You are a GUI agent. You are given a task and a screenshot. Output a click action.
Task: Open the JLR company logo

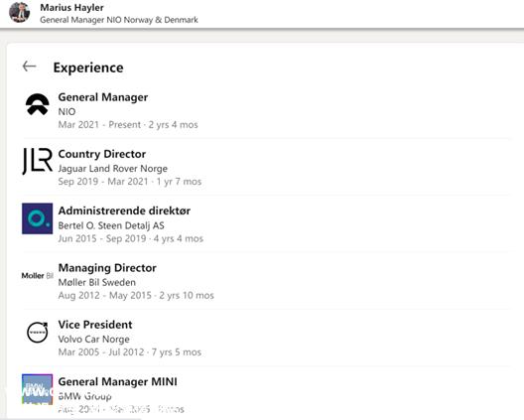coord(38,161)
